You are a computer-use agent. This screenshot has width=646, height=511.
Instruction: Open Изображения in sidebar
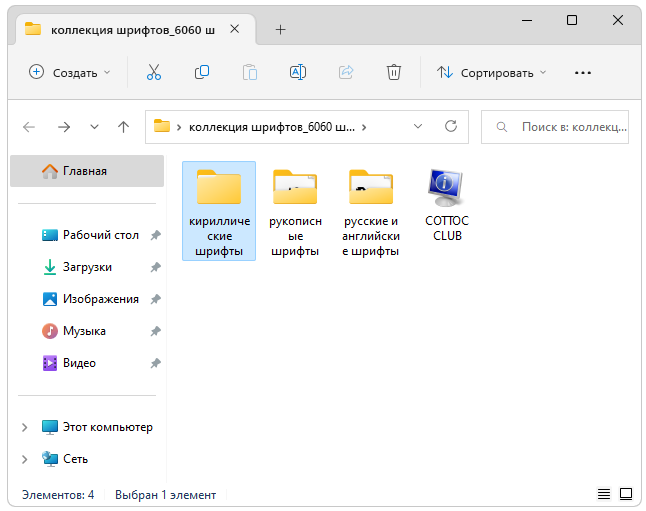[x=90, y=299]
